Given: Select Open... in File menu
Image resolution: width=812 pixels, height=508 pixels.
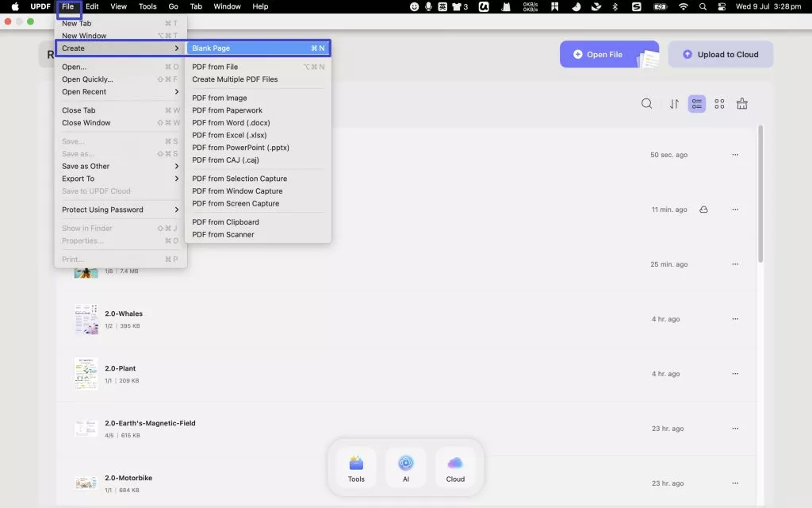Looking at the screenshot, I should [121, 67].
